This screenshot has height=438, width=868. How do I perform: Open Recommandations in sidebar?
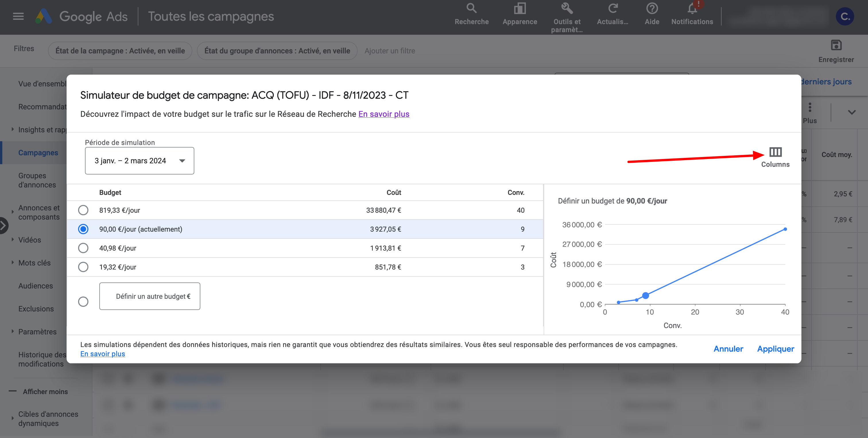(x=42, y=106)
